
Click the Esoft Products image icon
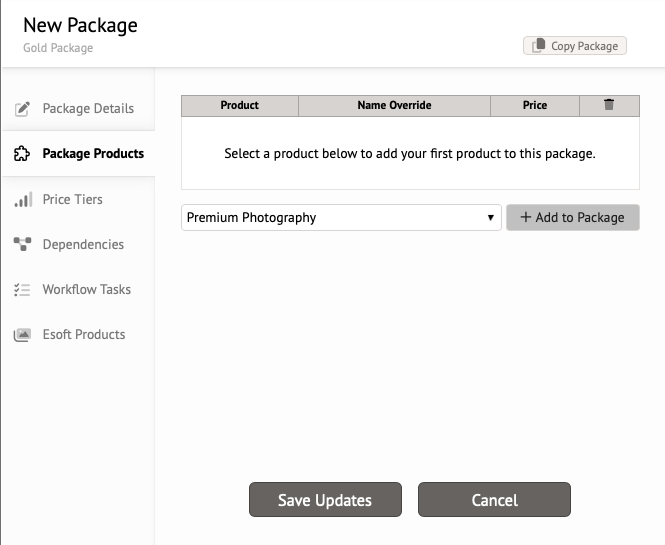pyautogui.click(x=22, y=335)
